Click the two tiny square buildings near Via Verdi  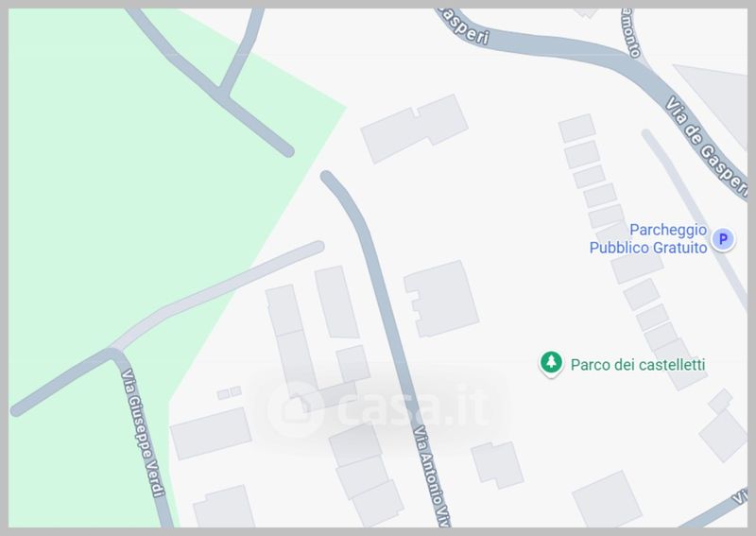tap(229, 392)
